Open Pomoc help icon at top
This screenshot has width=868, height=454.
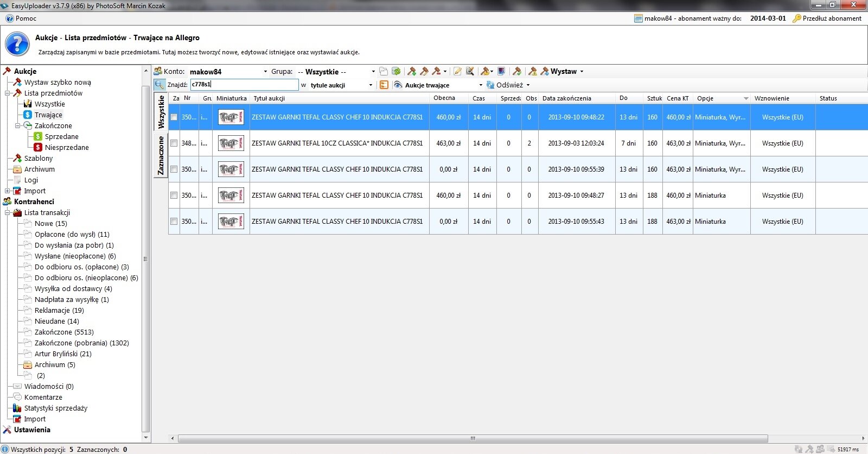click(x=9, y=18)
